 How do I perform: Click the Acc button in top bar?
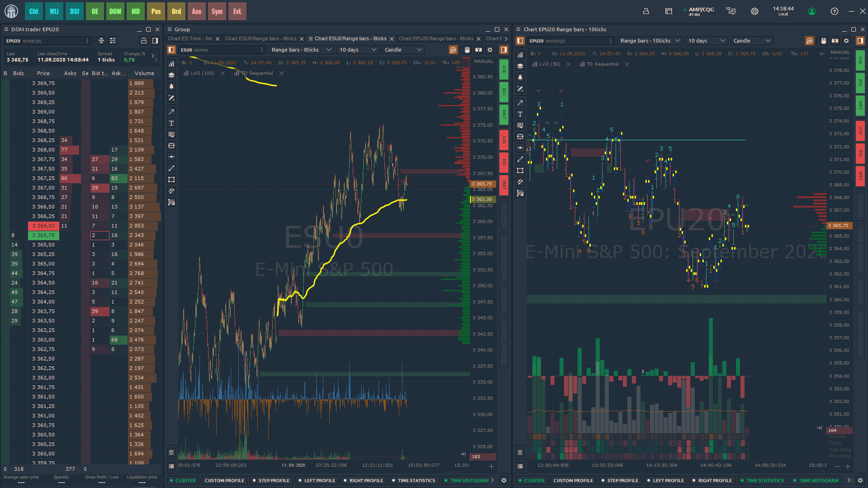(197, 11)
